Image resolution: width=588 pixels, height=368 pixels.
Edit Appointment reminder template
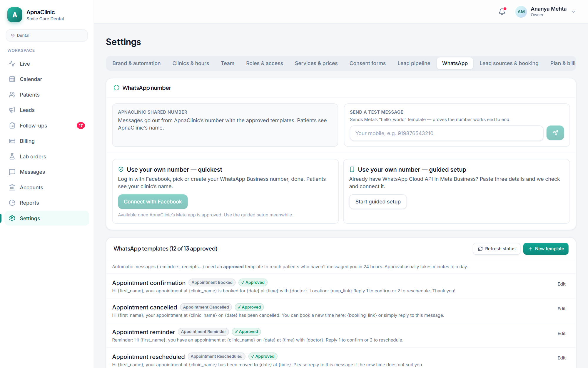tap(561, 334)
